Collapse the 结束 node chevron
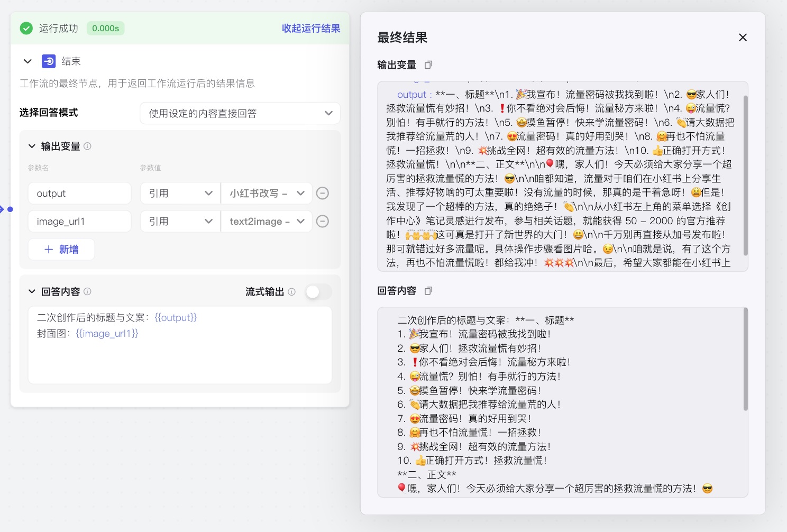This screenshot has width=787, height=532. click(28, 61)
